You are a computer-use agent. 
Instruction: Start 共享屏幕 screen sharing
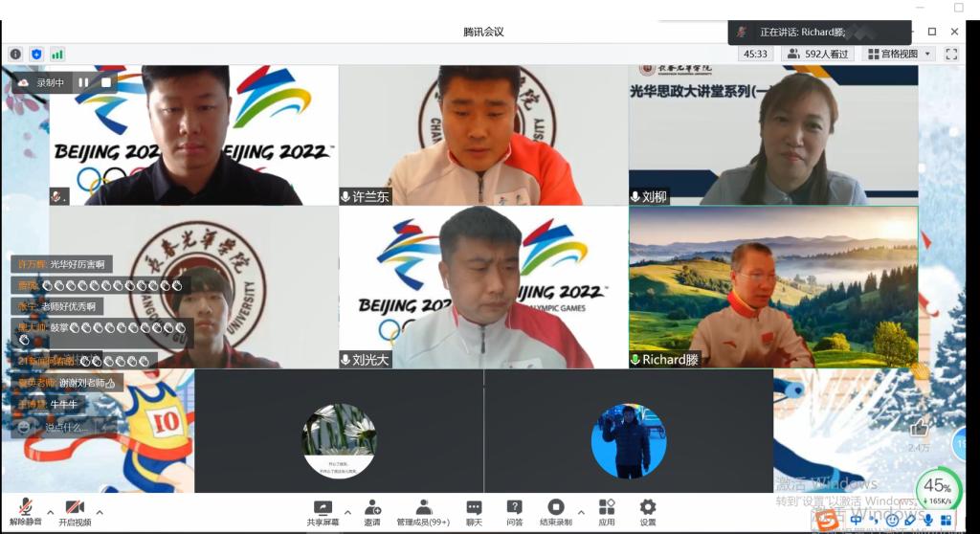pyautogui.click(x=323, y=512)
